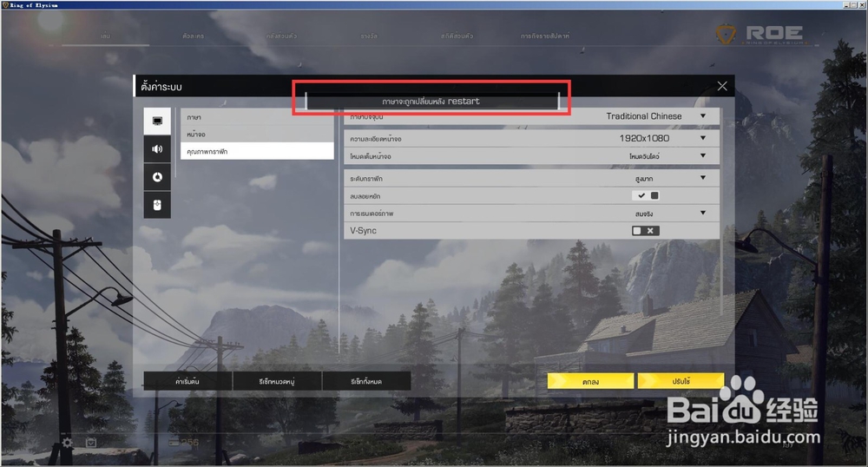Open the mouse control settings icon

pos(157,205)
